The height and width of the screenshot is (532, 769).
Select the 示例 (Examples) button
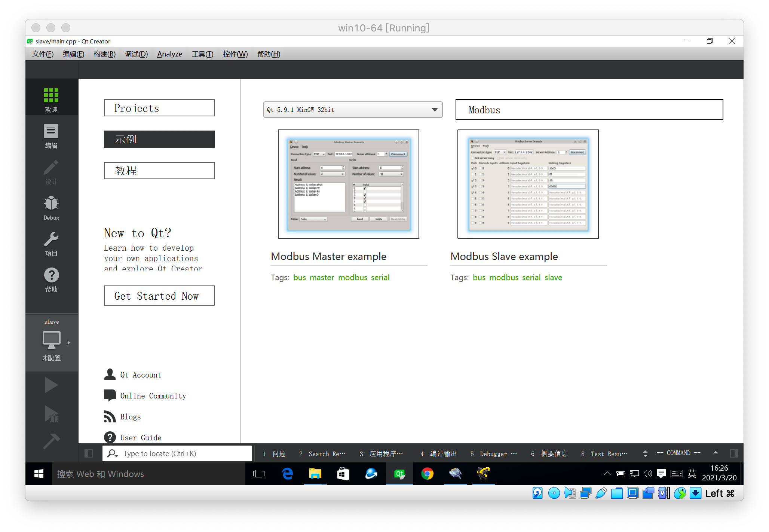click(159, 139)
